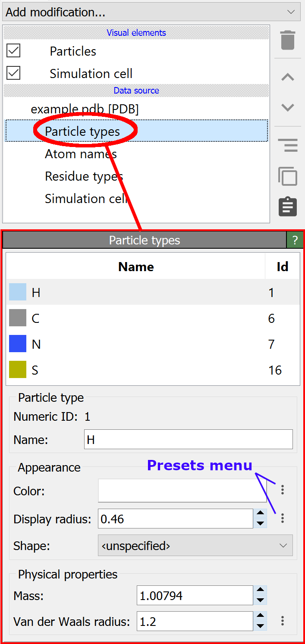
Task: Select Residue types in the data source list
Action: 84,176
